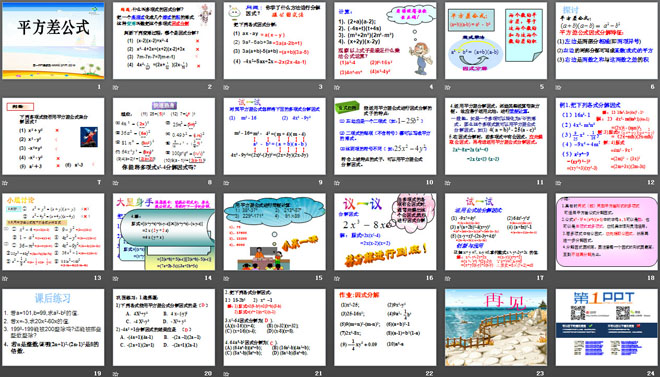This screenshot has width=660, height=377.
Task: Select slide 7 thumbnail with wizard picture
Action: click(x=53, y=136)
